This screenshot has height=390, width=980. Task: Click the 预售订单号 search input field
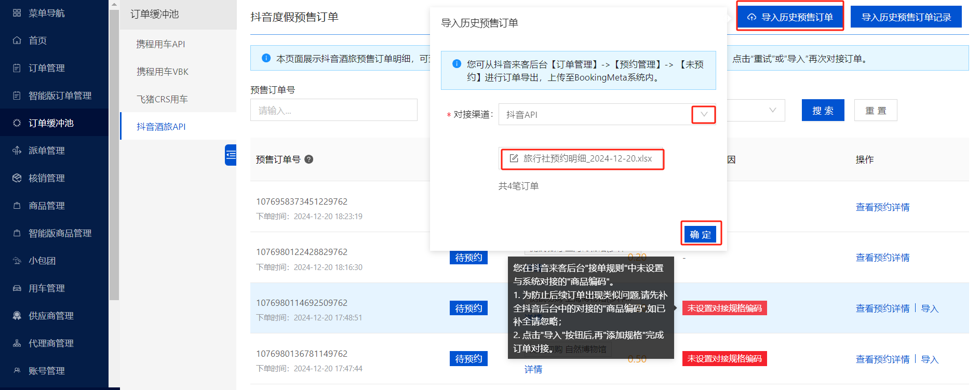[333, 111]
